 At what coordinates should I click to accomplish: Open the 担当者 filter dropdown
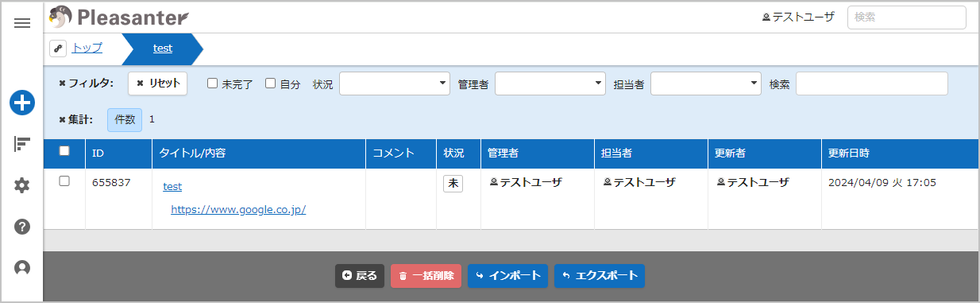tap(706, 84)
